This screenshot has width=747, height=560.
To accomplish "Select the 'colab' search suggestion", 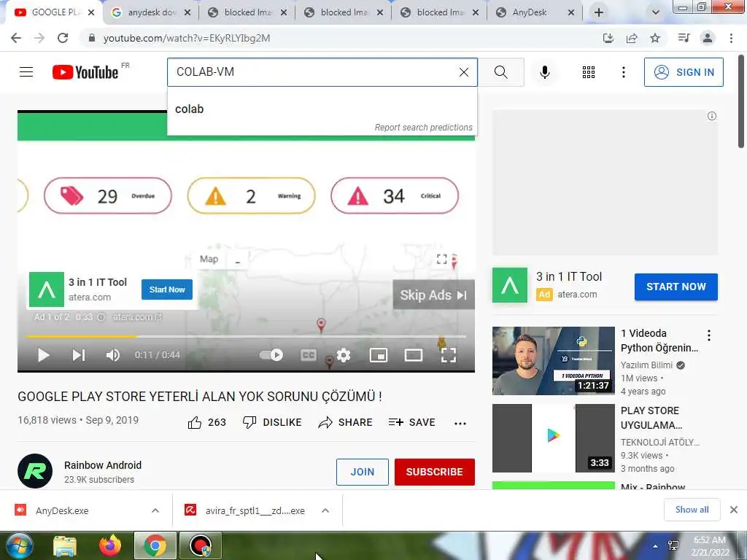I will [x=322, y=109].
